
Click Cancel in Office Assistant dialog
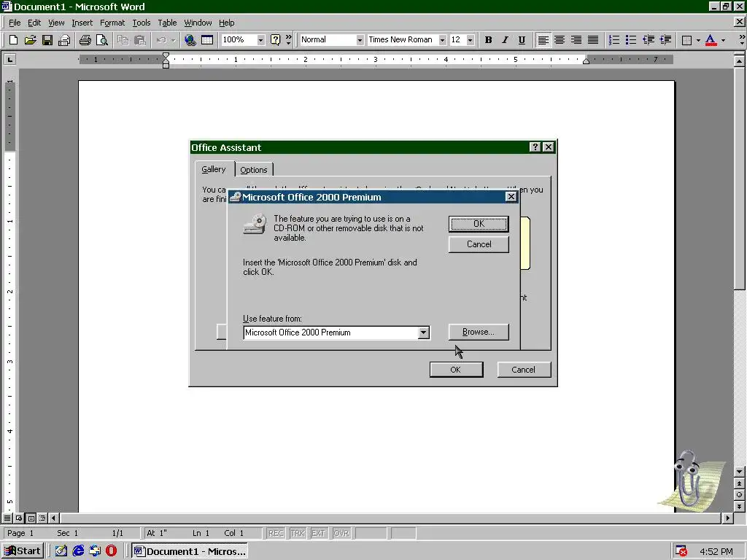pos(524,370)
